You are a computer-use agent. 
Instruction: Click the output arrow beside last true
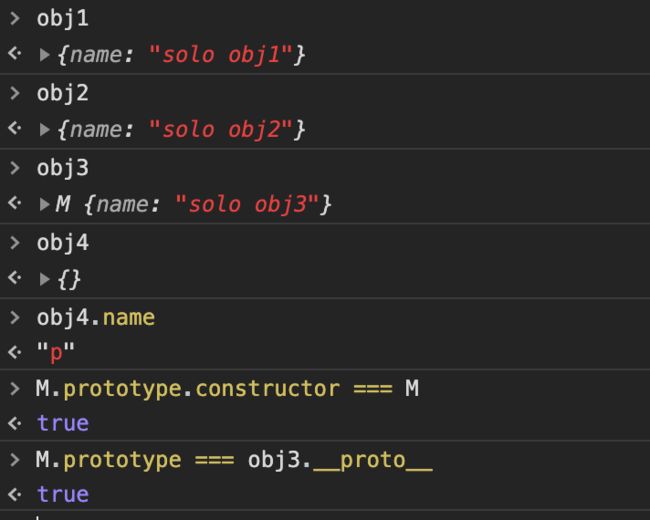15,494
